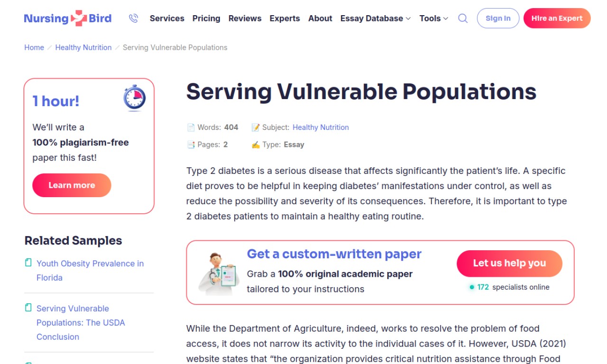607x364 pixels.
Task: Click the Words page icon
Action: click(x=191, y=127)
